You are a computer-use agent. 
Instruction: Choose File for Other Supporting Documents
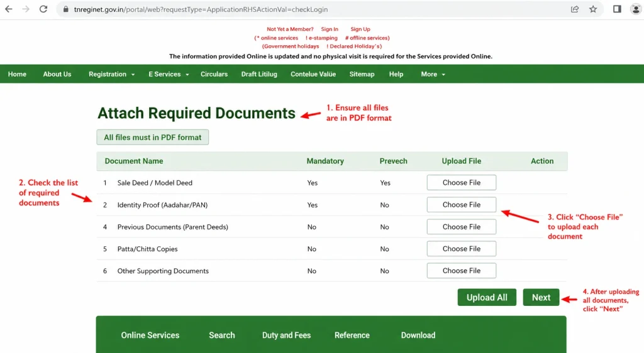click(x=461, y=271)
